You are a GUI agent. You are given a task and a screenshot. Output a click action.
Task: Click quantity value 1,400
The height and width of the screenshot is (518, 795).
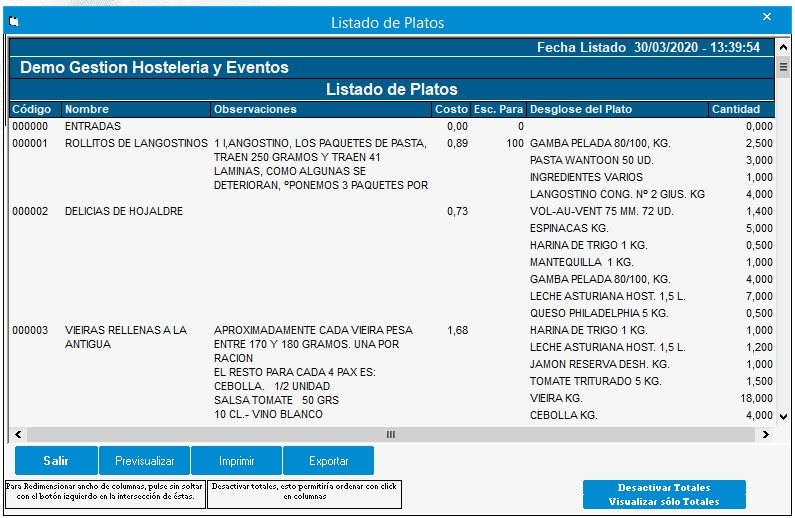pyautogui.click(x=759, y=211)
